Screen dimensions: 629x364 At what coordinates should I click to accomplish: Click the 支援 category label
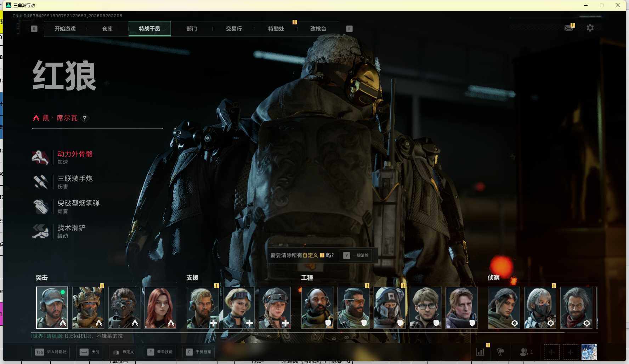coord(193,278)
